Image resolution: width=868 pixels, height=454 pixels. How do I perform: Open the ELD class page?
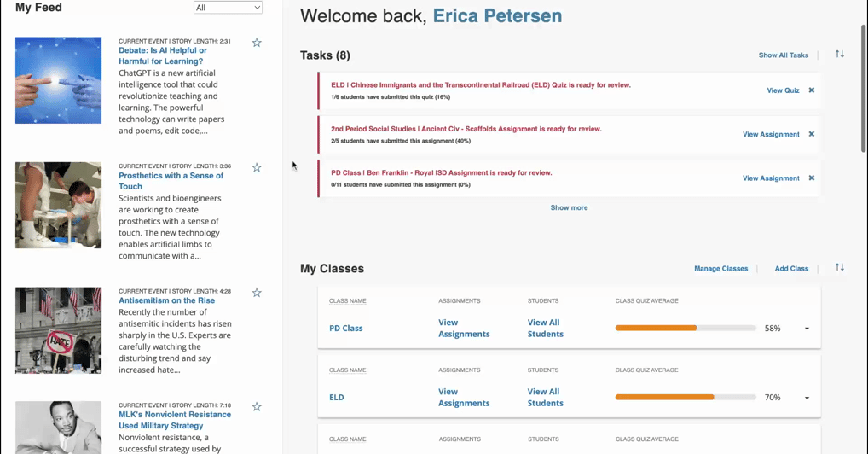pos(337,398)
